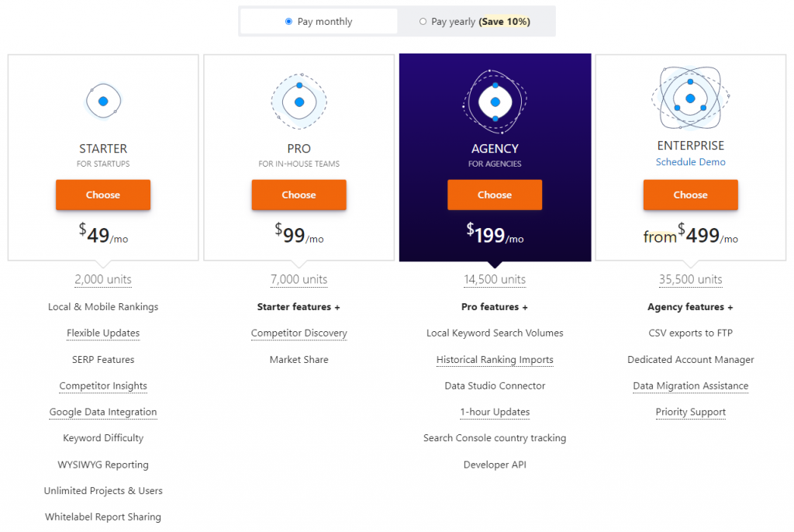
Task: Click the Starter plan orbit icon
Action: click(x=103, y=102)
